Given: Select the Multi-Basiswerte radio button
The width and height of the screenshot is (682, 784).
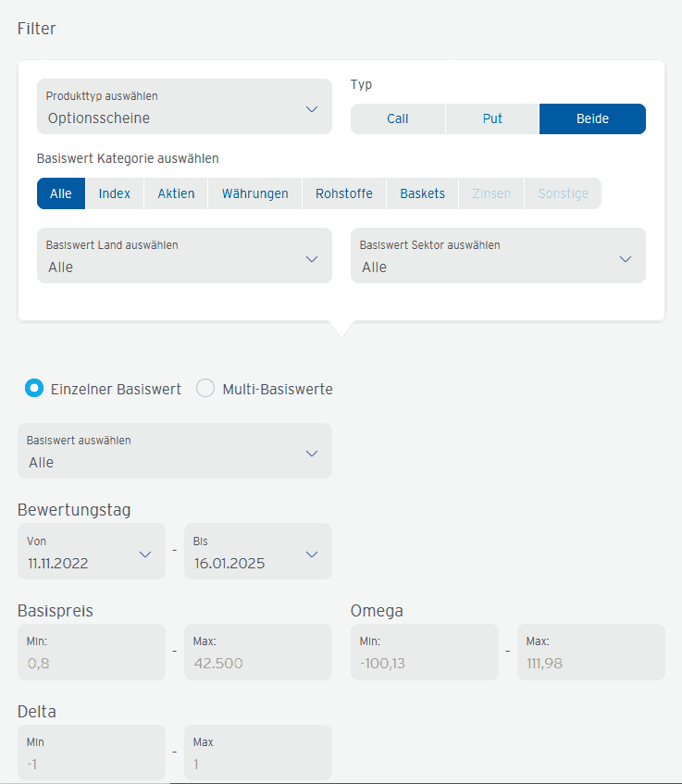Looking at the screenshot, I should coord(205,389).
